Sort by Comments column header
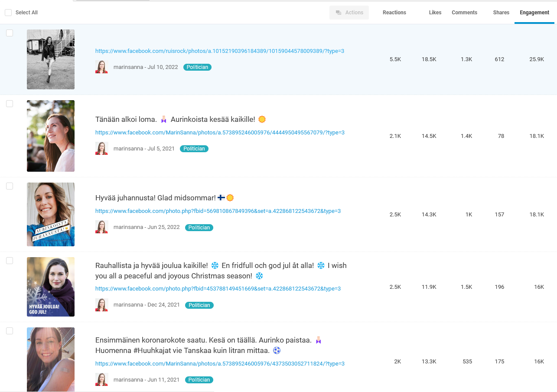Screen dimensions: 557x392 tap(464, 13)
